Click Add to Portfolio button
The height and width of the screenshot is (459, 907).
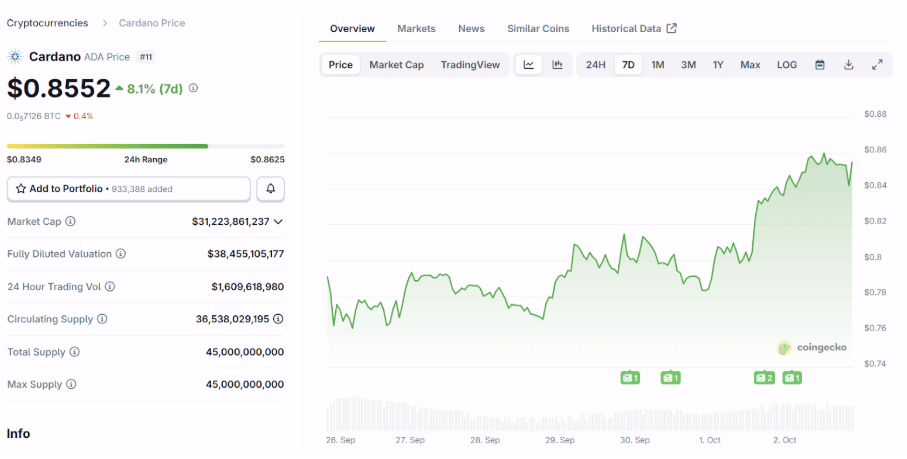[x=129, y=189]
